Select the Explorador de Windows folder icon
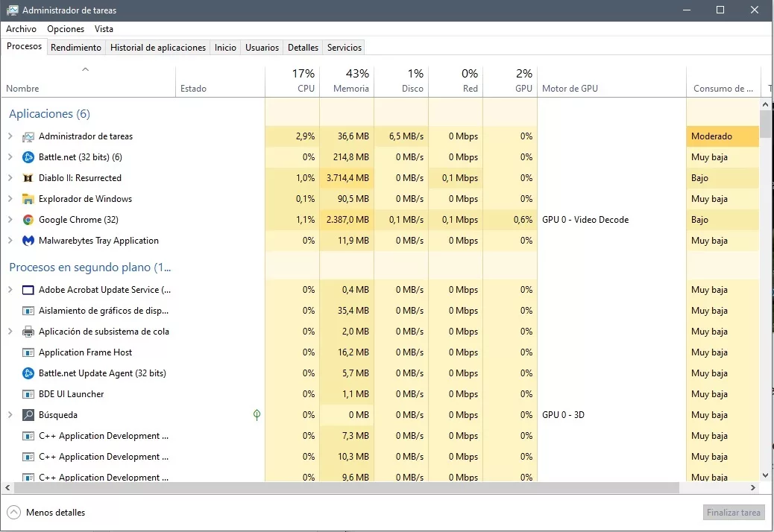Image resolution: width=774 pixels, height=532 pixels. pos(28,199)
